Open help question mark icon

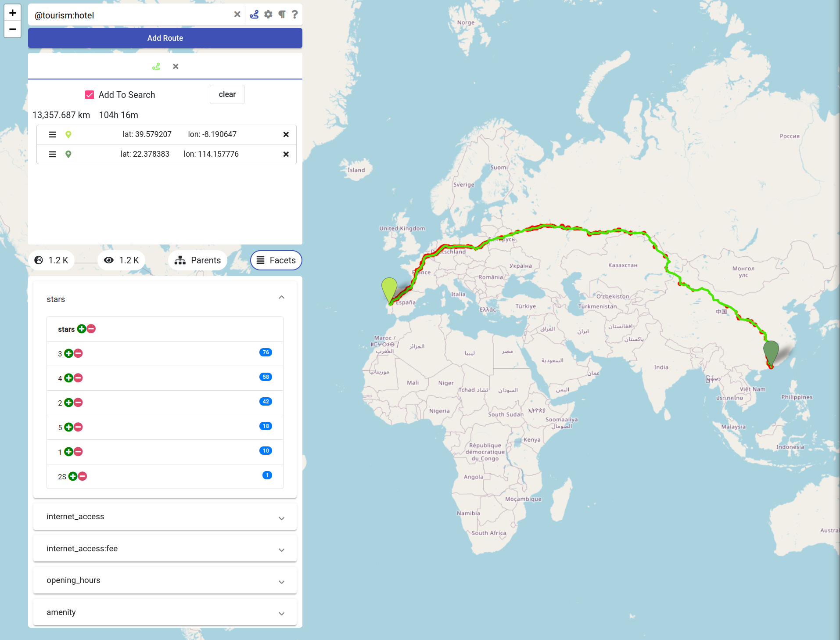(x=295, y=15)
